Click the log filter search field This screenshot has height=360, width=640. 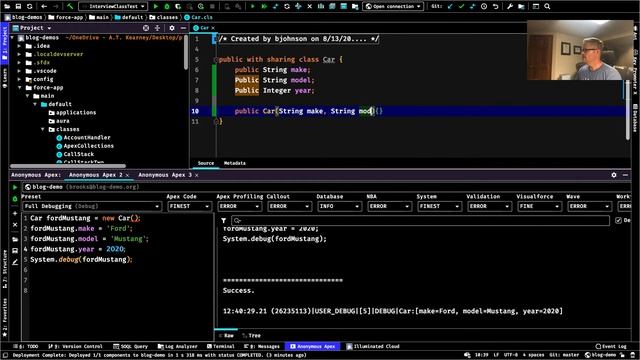420,220
